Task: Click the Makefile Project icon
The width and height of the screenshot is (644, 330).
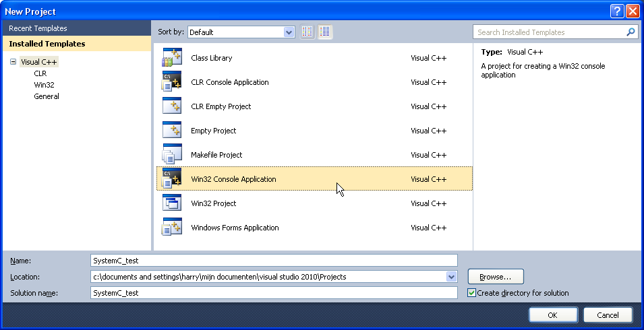Action: [172, 155]
